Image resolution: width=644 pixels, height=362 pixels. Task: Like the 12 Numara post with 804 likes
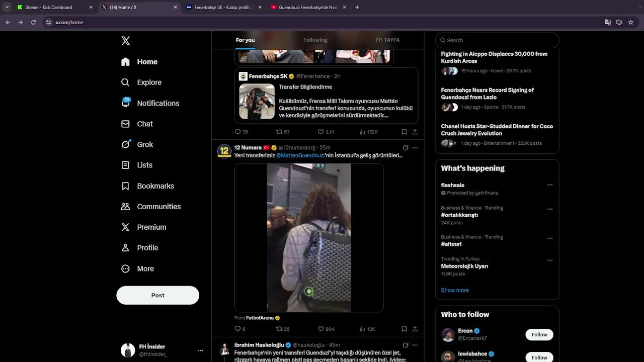pos(326,329)
